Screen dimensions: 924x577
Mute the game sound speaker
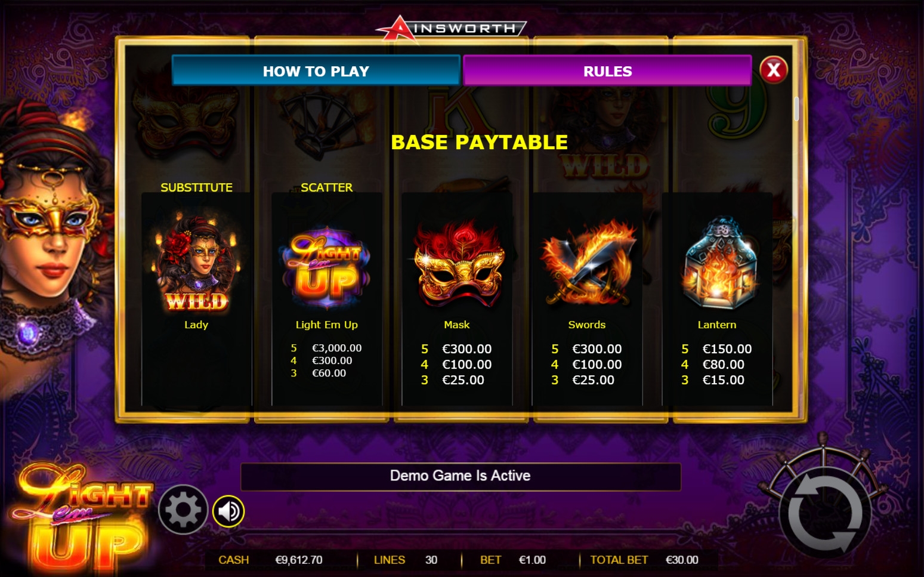click(x=228, y=511)
